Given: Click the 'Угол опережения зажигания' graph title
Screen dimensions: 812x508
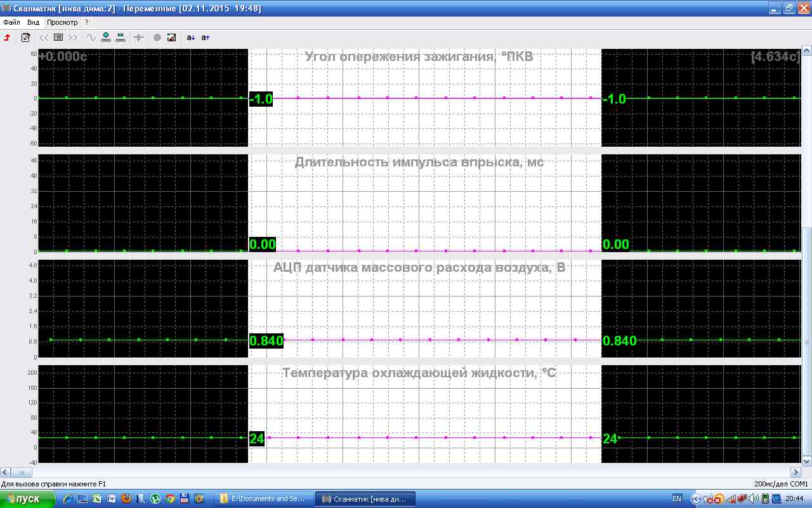Looking at the screenshot, I should [x=419, y=57].
